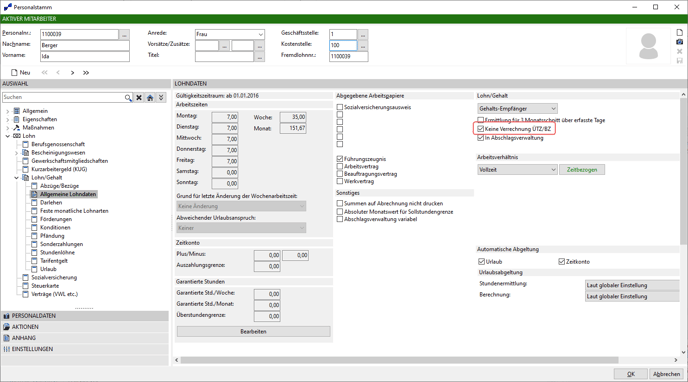Toggle Werkvertrag checkbox

[340, 181]
